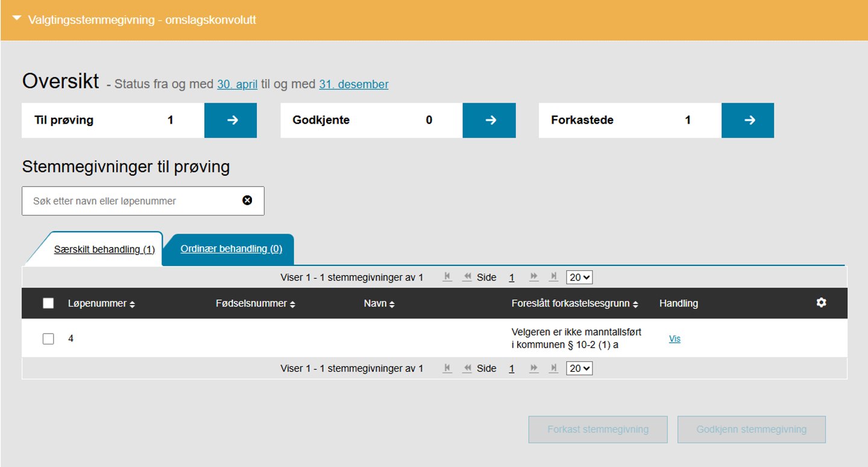
Task: Go to previous page in bottom pager
Action: 467,368
